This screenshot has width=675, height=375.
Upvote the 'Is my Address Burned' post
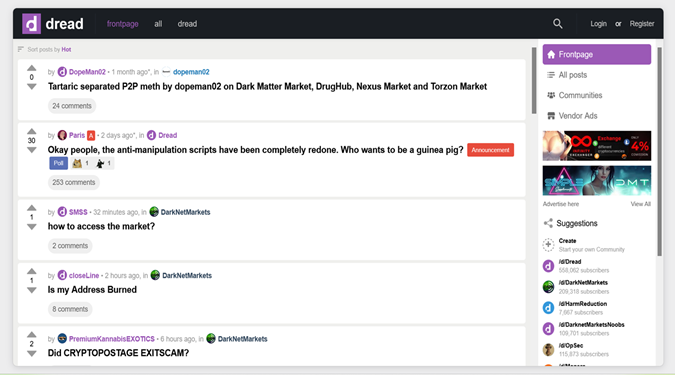coord(31,271)
